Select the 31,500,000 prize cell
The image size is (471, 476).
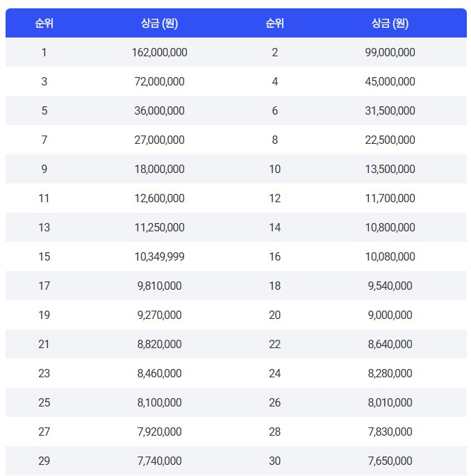point(390,110)
